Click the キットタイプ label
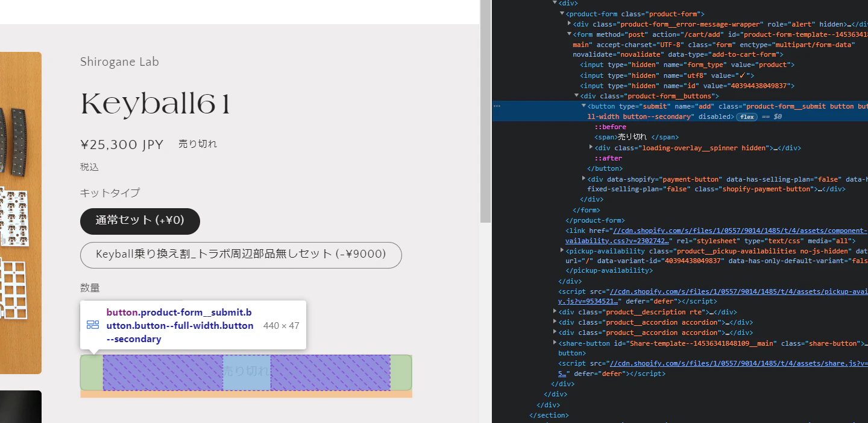The image size is (868, 423). [110, 193]
